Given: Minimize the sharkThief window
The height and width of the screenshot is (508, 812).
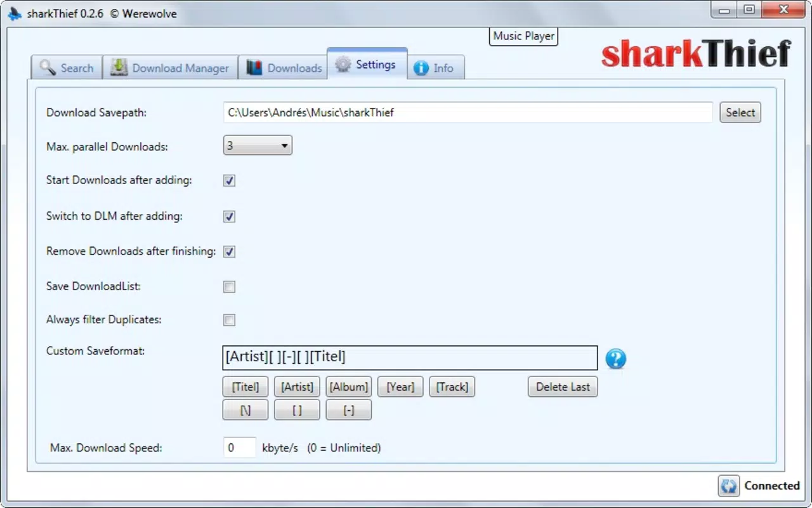Looking at the screenshot, I should (725, 10).
